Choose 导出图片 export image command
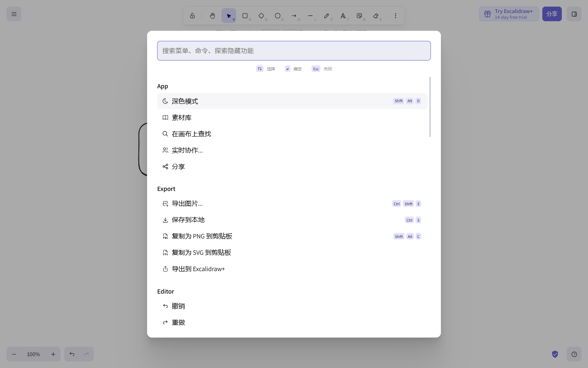This screenshot has height=368, width=588. (292, 204)
